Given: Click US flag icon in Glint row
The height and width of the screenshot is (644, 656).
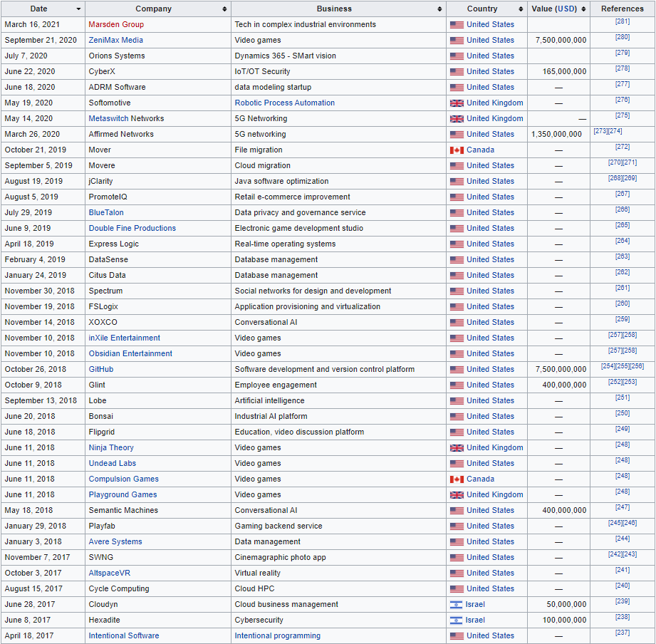Looking at the screenshot, I should 457,385.
